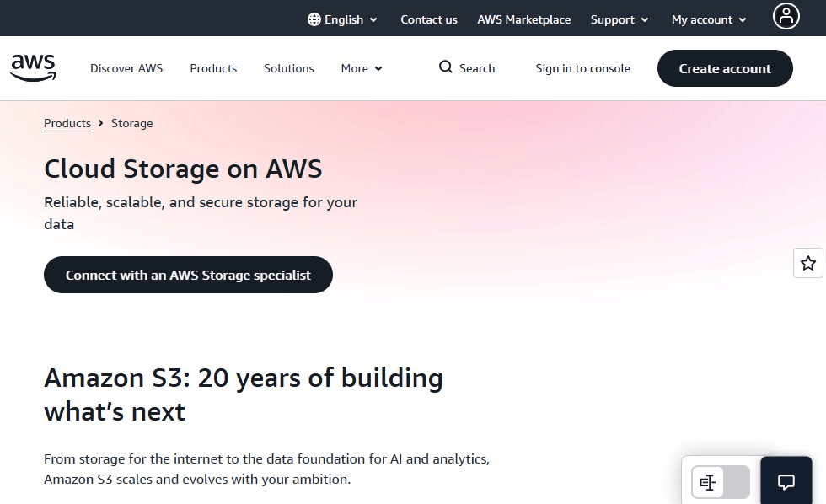826x504 pixels.
Task: Go to Products breadcrumb link
Action: (x=67, y=123)
